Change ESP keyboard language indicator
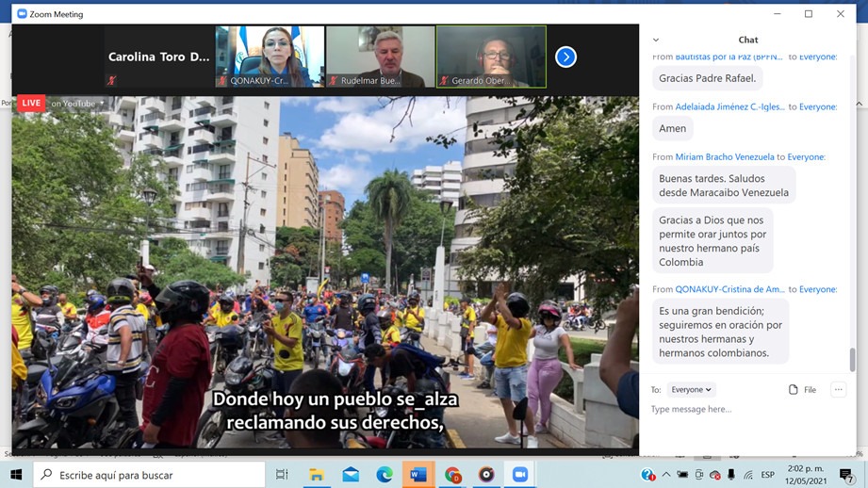The image size is (868, 488). [x=768, y=475]
